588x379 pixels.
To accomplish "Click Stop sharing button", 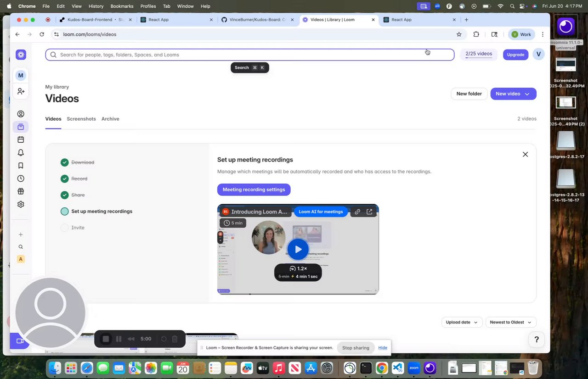I will coord(356,348).
